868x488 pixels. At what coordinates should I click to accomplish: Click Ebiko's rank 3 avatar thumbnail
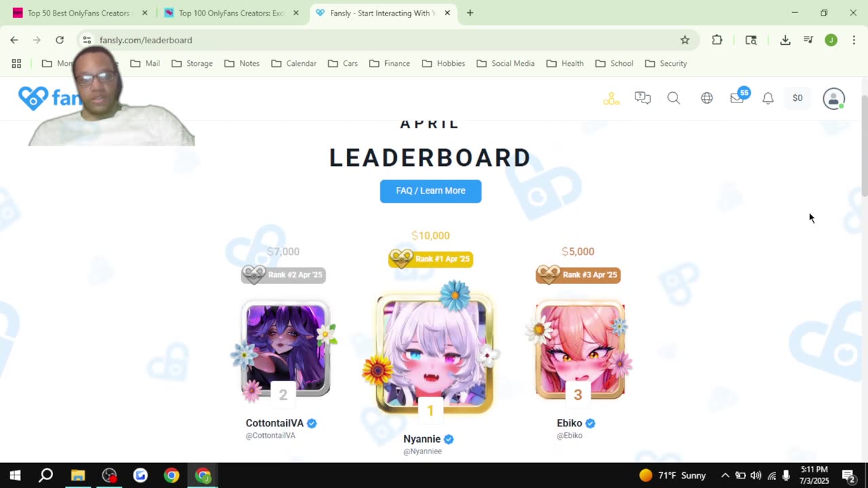[580, 350]
